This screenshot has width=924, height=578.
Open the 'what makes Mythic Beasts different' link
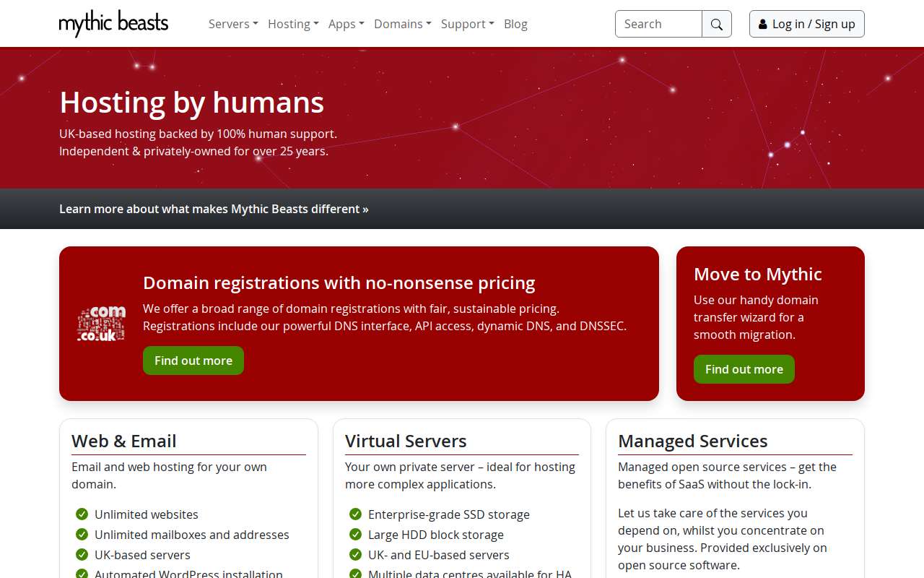[x=214, y=209]
